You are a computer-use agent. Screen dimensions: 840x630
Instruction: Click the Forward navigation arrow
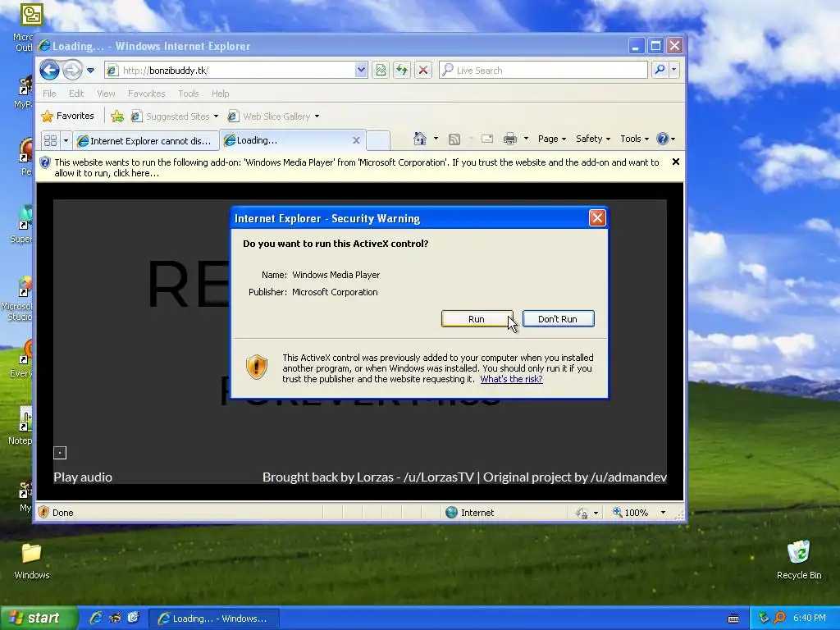(72, 71)
